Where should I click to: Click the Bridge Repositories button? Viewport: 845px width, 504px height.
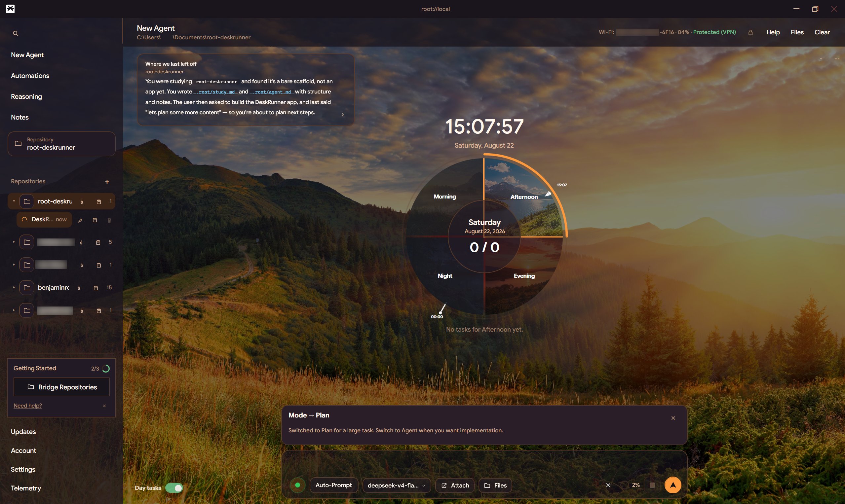pyautogui.click(x=61, y=387)
